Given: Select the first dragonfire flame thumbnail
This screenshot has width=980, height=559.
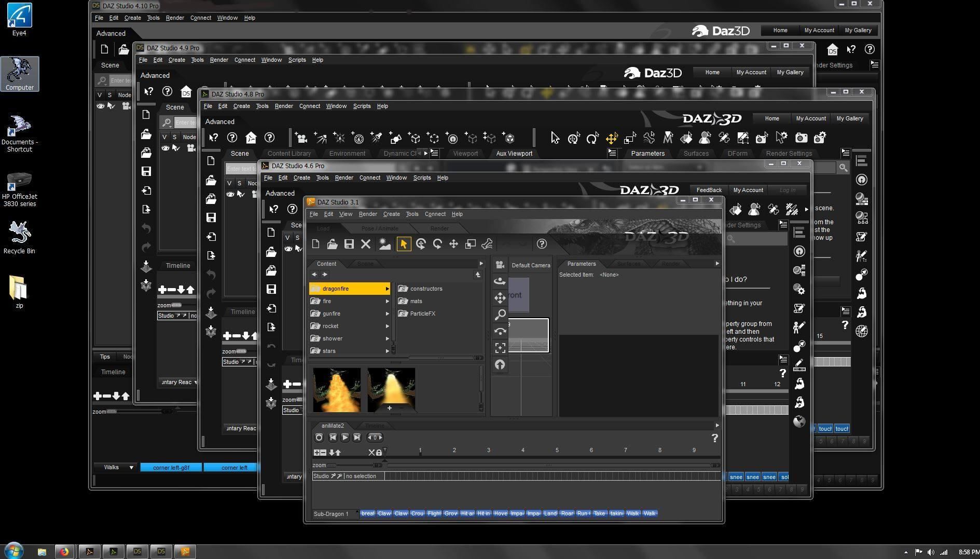Looking at the screenshot, I should [337, 390].
